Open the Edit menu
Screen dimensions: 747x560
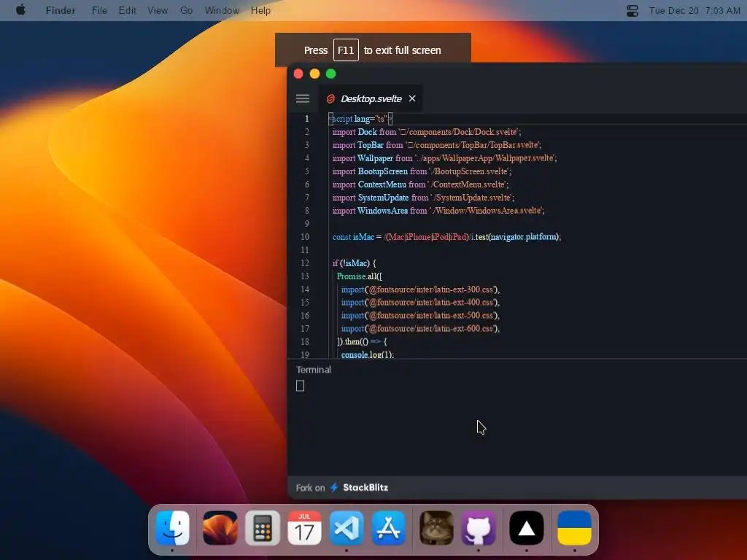click(127, 10)
